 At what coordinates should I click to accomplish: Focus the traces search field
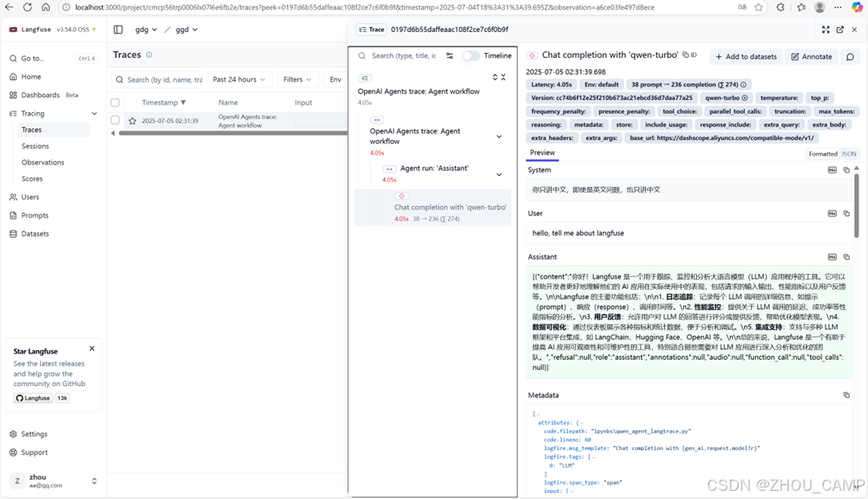pyautogui.click(x=157, y=79)
